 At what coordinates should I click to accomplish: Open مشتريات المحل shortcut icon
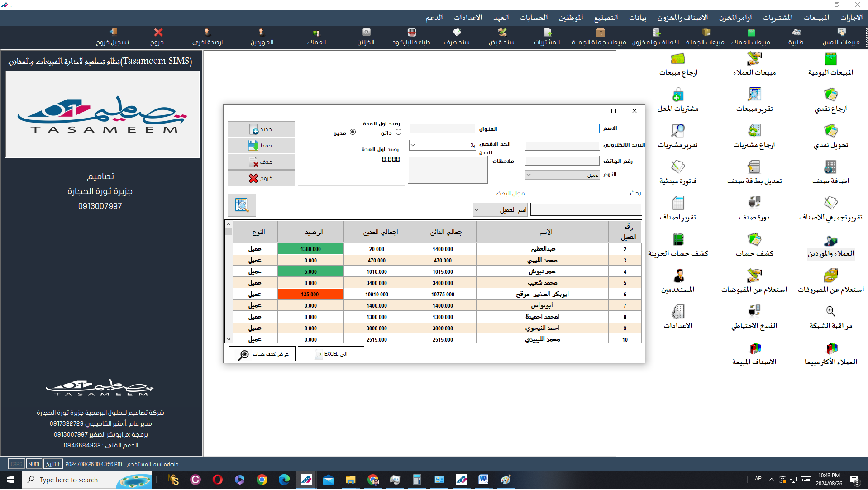[678, 100]
